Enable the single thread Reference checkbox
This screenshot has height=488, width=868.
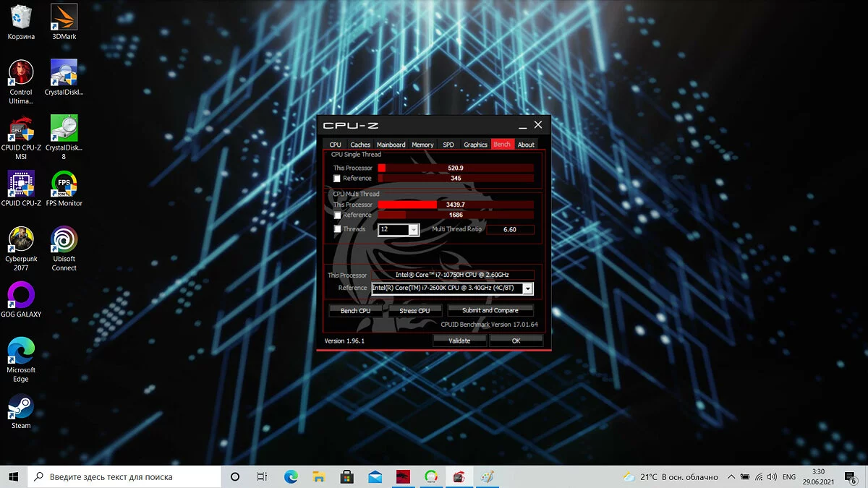pyautogui.click(x=337, y=179)
